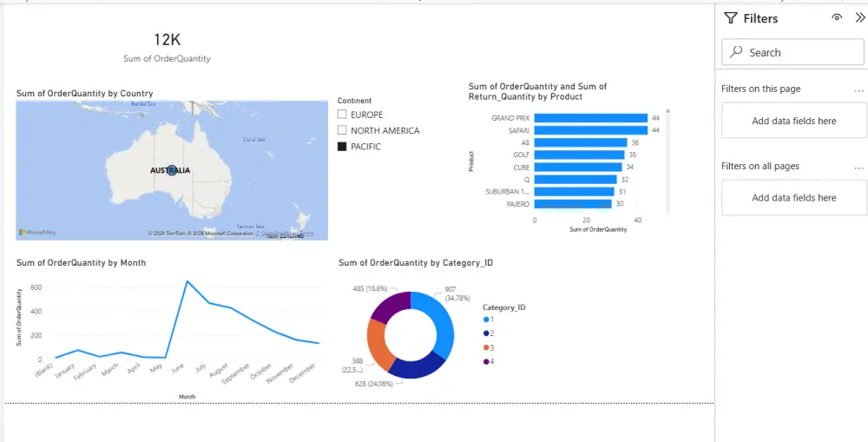Select the purple 485 donut segment
The width and height of the screenshot is (868, 442).
(391, 306)
